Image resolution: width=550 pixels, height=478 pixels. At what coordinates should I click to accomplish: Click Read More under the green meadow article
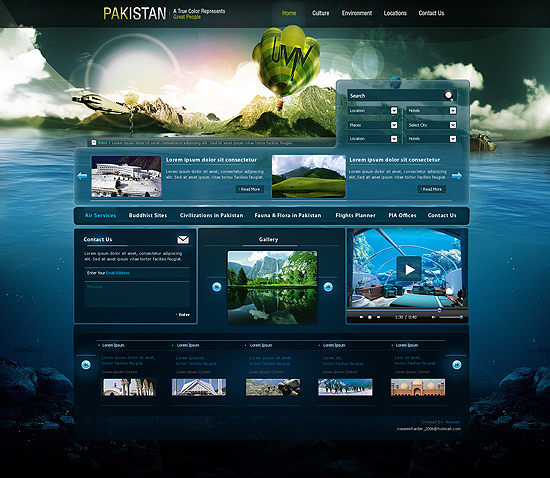431,189
